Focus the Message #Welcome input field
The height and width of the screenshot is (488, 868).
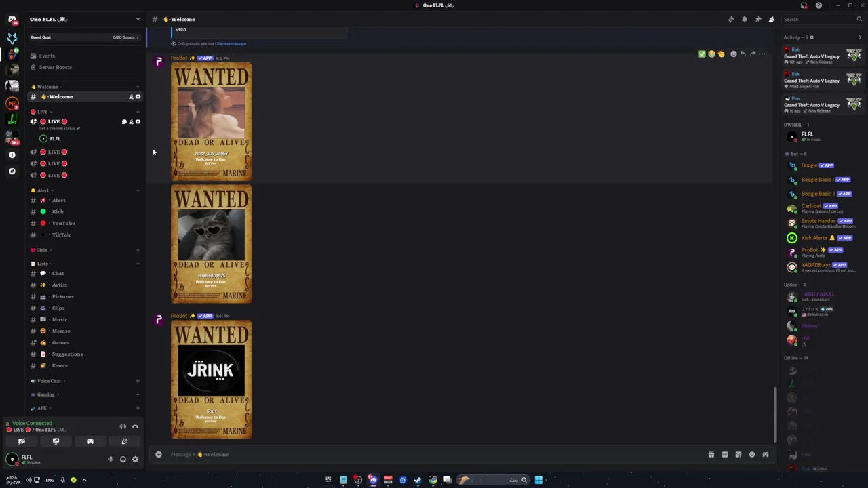pyautogui.click(x=434, y=454)
